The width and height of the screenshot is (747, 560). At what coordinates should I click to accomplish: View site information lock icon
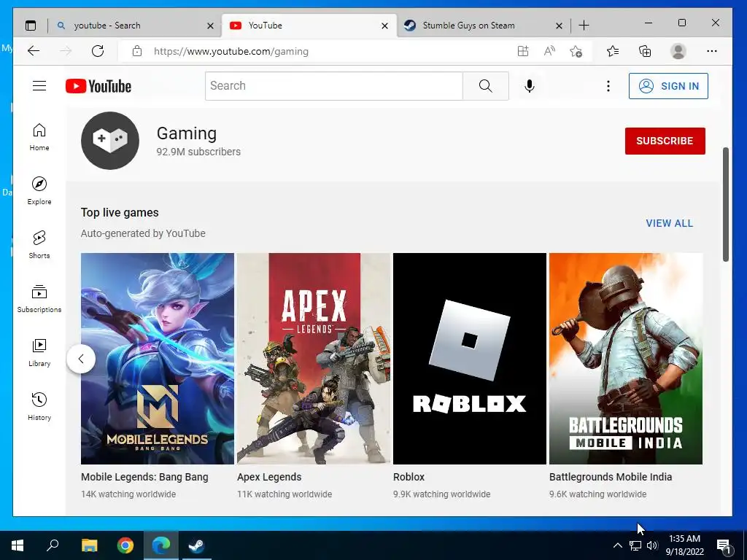click(x=137, y=51)
